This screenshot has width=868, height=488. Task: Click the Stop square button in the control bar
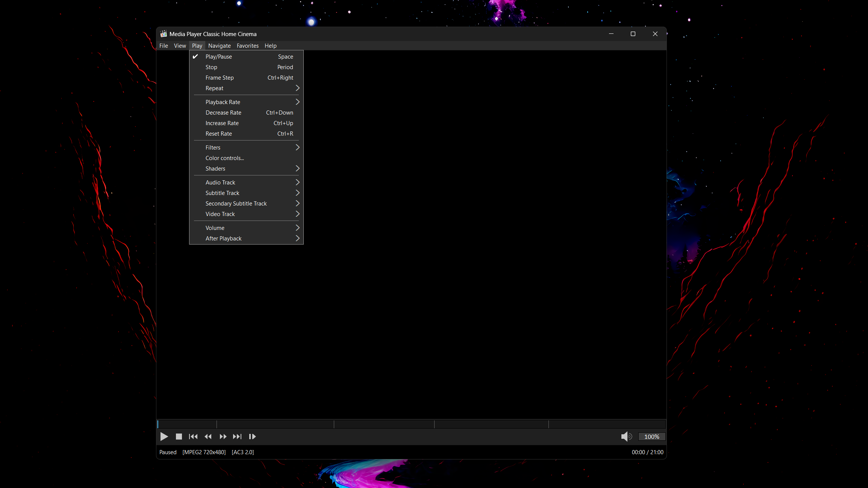(179, 437)
